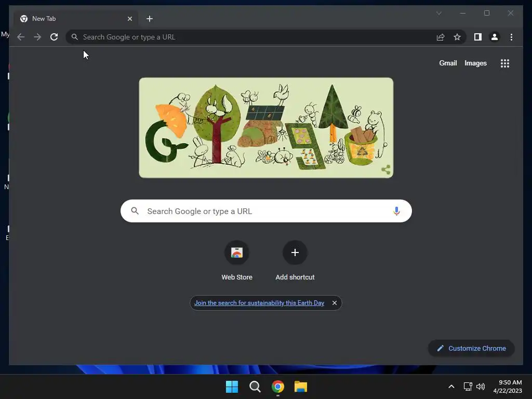The image size is (532, 399).
Task: Open the Chrome profile avatar
Action: click(x=495, y=37)
